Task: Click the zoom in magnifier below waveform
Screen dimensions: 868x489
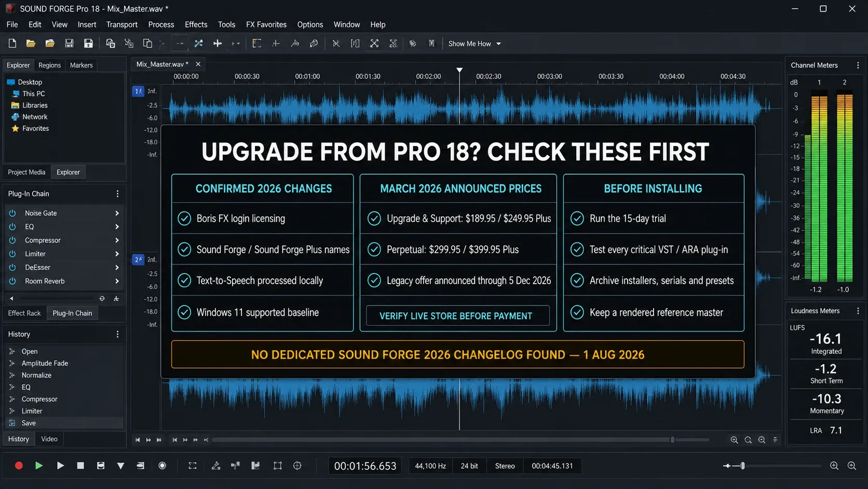Action: point(734,440)
